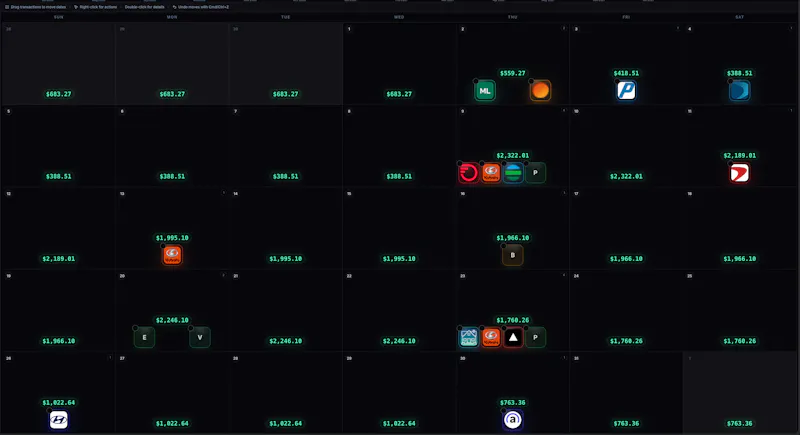Click the $1,760.26 balance on Friday the 24th

626,341
